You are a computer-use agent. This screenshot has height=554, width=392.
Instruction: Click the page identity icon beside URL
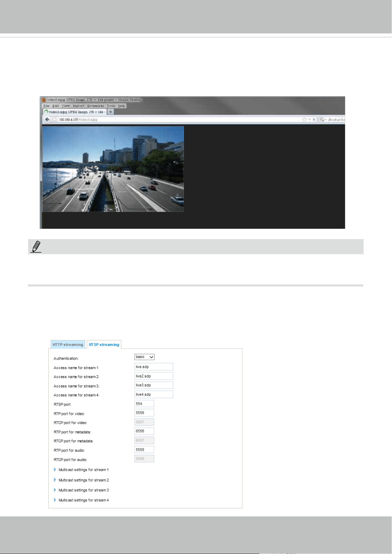[54, 120]
